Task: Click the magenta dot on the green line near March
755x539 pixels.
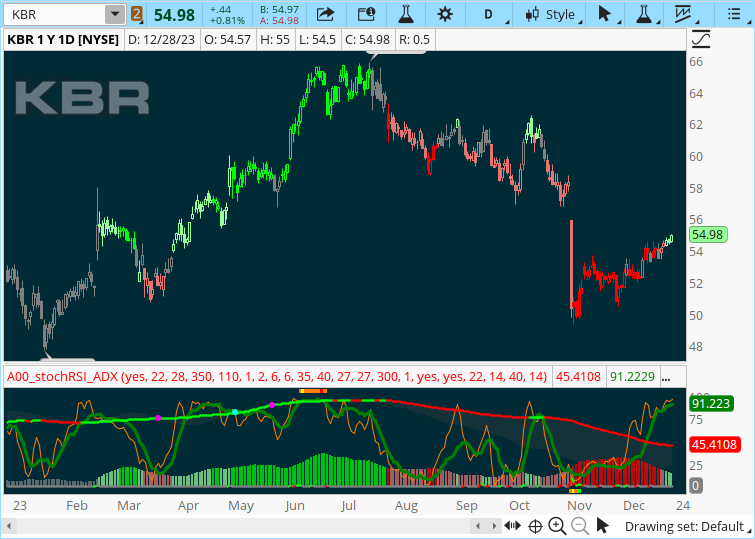Action: [x=158, y=418]
